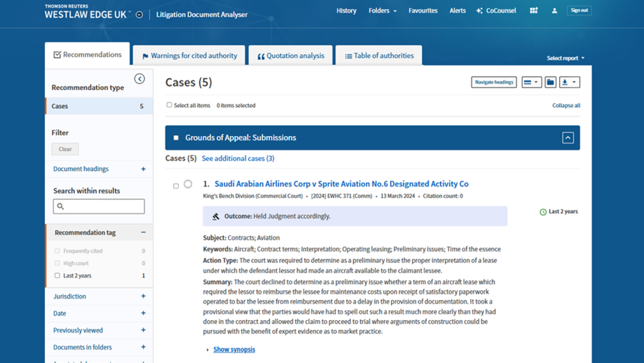The image size is (644, 363).
Task: Check the Last 2 years recommendation tag
Action: click(x=57, y=276)
